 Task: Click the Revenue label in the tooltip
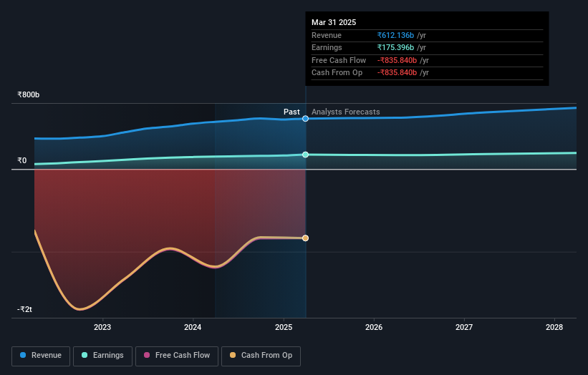[327, 35]
